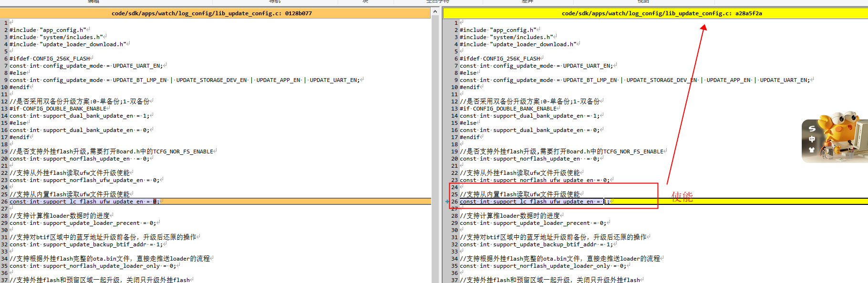Click line 34 ota.bin comment in left pane

pos(110,259)
